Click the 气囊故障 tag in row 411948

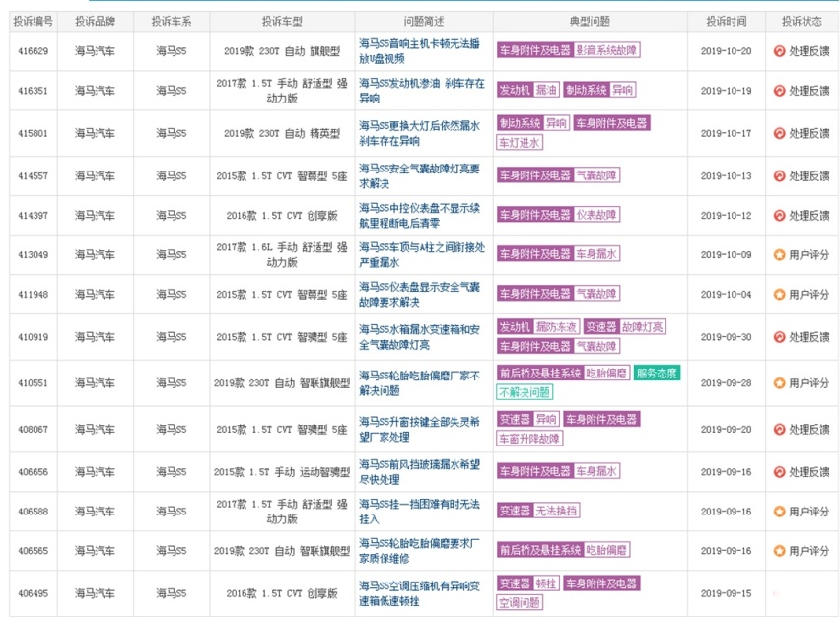coord(596,294)
